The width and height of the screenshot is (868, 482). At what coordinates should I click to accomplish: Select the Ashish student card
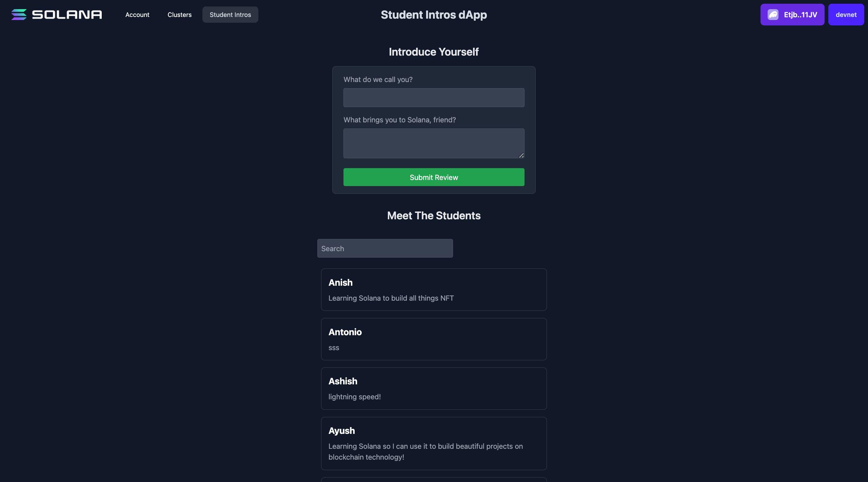coord(434,388)
